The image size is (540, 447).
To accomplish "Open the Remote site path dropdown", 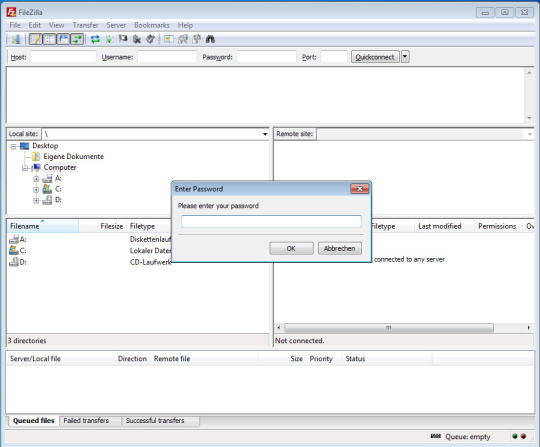I will [530, 134].
